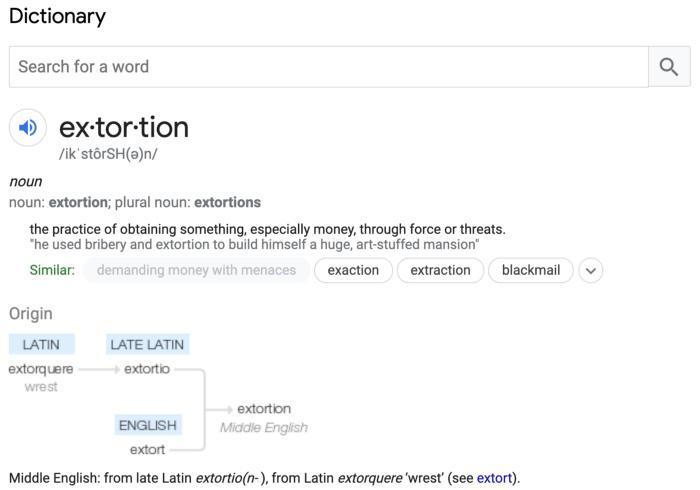Click the LATE LATIN label in origin diagram
Screen dimensions: 700x490
pos(147,344)
